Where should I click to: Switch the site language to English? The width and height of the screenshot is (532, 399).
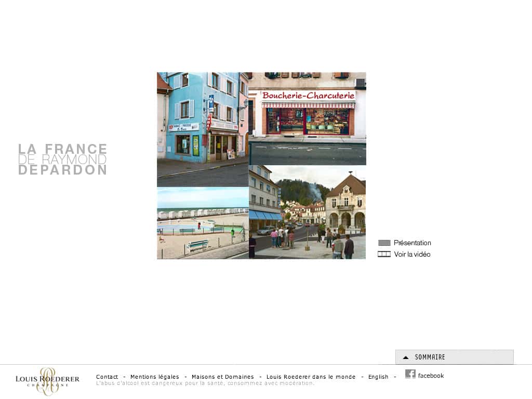coord(378,377)
